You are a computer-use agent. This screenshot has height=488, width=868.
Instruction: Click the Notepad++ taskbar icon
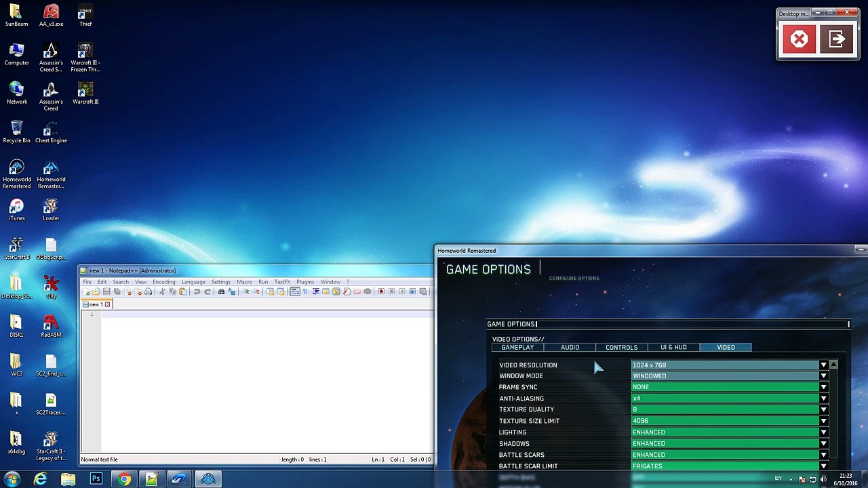[151, 479]
